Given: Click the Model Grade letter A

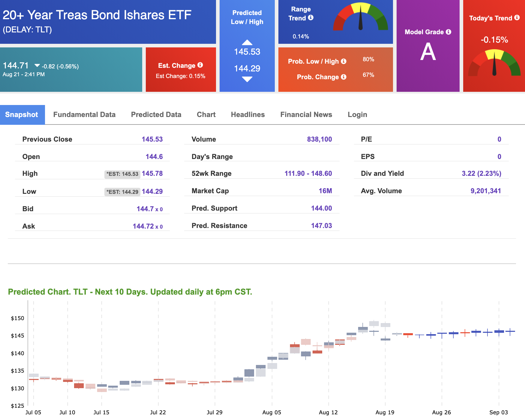Looking at the screenshot, I should tap(428, 52).
